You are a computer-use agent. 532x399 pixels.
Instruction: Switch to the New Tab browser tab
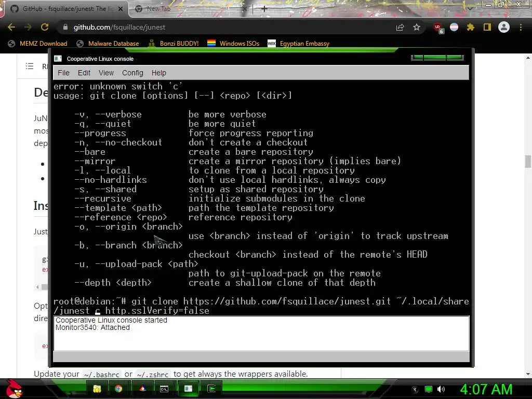158,9
